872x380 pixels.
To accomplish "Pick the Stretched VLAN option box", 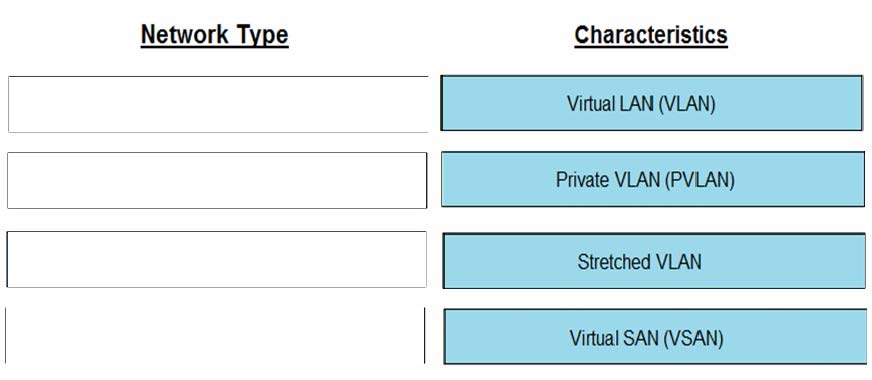I will pyautogui.click(x=654, y=261).
